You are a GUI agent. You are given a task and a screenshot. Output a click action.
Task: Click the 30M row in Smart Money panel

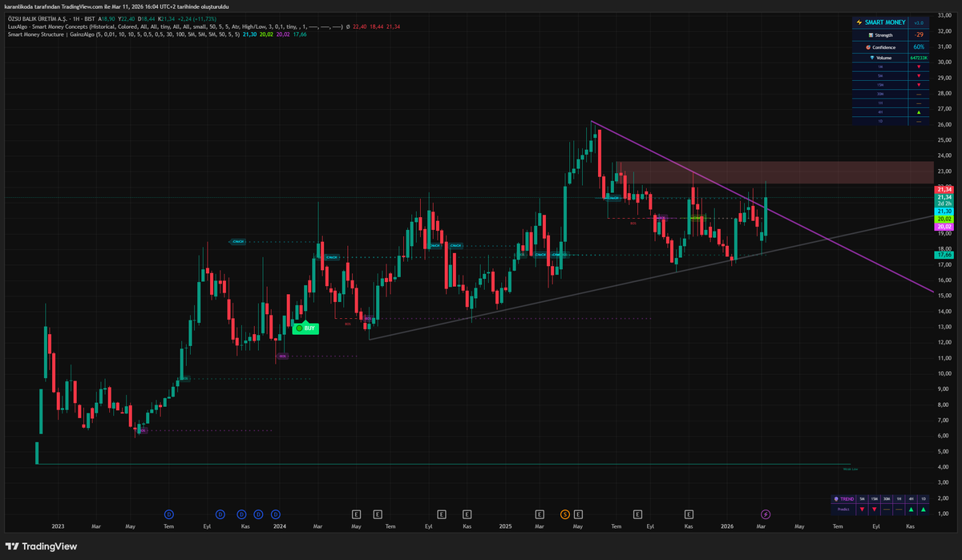pos(891,94)
